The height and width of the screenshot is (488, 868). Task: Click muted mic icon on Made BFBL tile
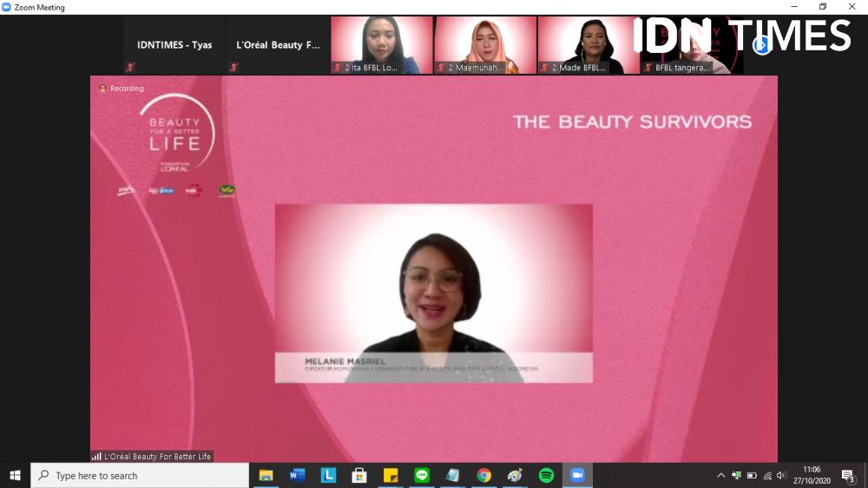pos(545,68)
